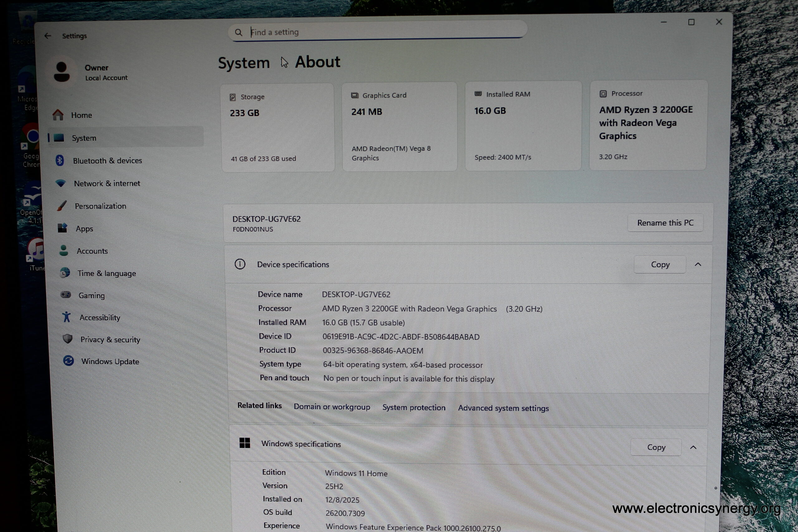Click the Bluetooth & devices icon
This screenshot has width=798, height=532.
click(x=60, y=161)
